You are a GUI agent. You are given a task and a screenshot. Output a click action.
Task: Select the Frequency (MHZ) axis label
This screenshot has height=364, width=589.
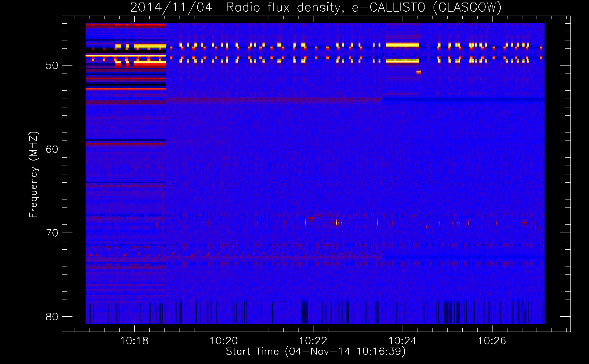pyautogui.click(x=33, y=175)
